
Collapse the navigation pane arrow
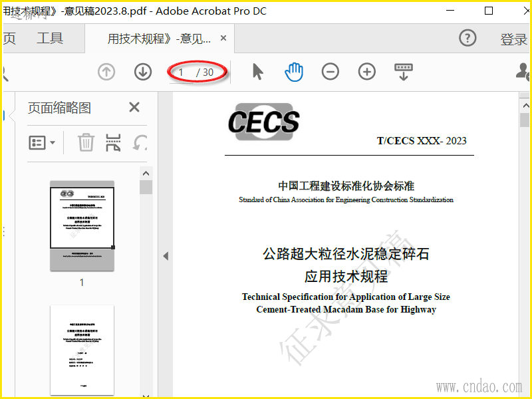coord(166,256)
